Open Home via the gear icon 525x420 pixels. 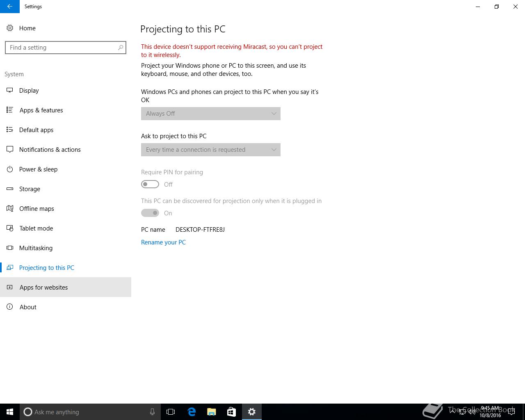(x=10, y=28)
